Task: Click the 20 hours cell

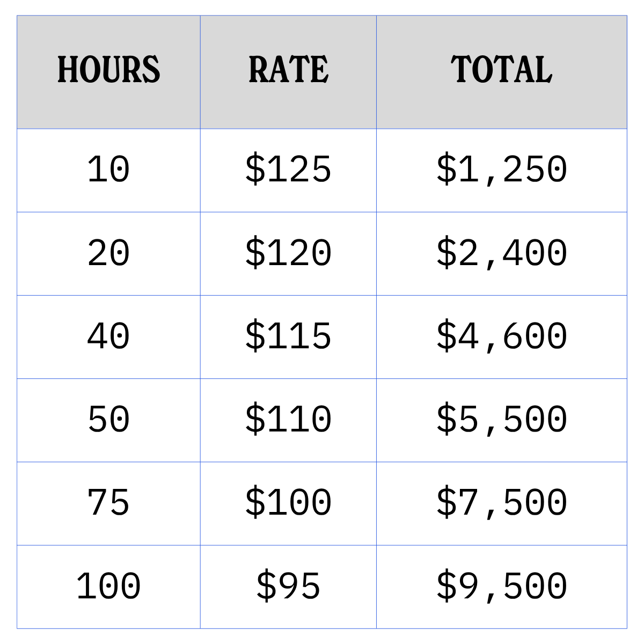Action: 108,254
